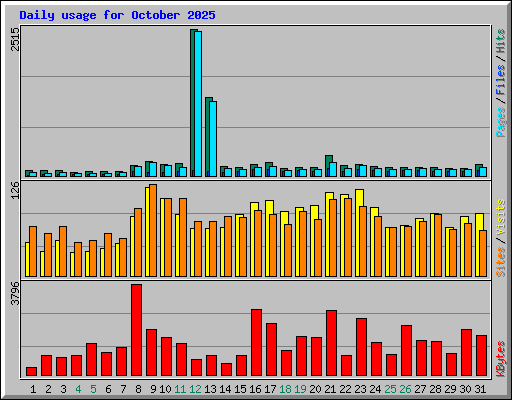
Task: Click day label 31 on the axis
Action: pyautogui.click(x=480, y=389)
